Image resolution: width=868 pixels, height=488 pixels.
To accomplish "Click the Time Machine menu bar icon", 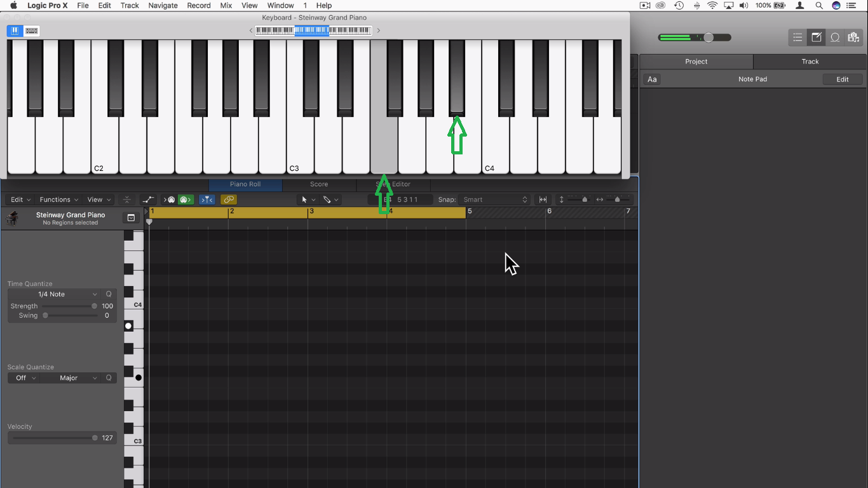I will (679, 6).
